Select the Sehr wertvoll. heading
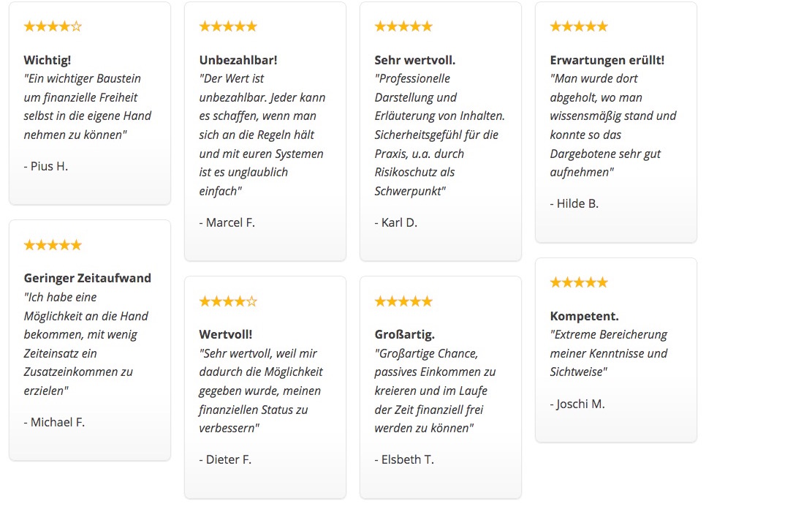 [x=415, y=60]
